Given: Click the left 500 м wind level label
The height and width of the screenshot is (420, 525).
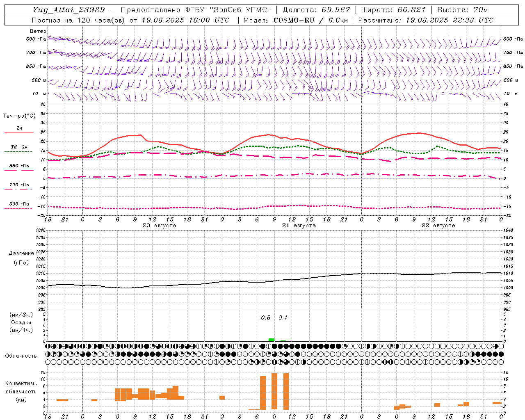Looking at the screenshot, I should [x=39, y=80].
